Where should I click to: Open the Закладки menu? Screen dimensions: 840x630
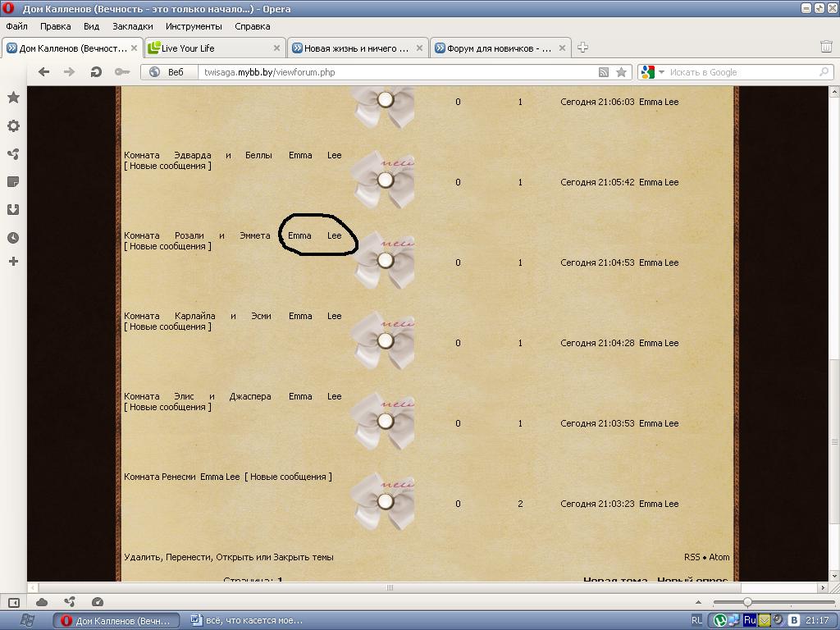pyautogui.click(x=132, y=26)
